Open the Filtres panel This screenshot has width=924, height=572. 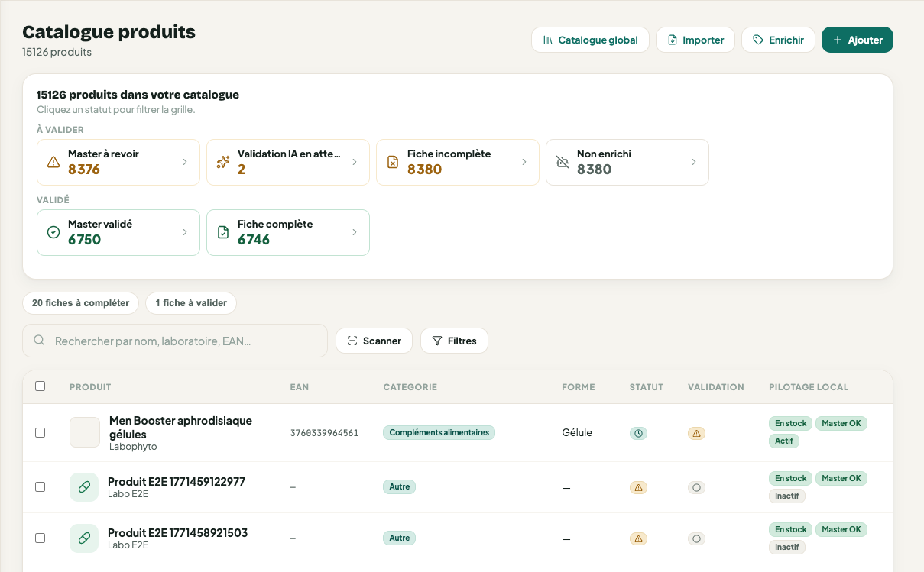click(454, 341)
